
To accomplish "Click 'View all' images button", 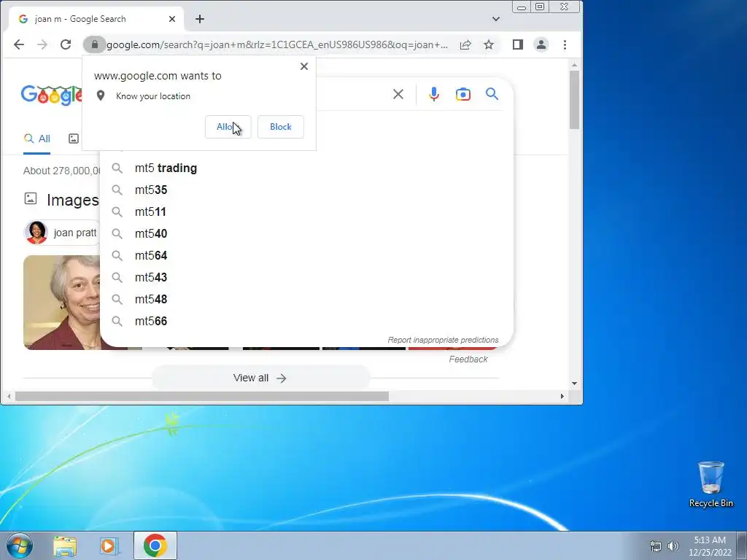I will point(260,378).
